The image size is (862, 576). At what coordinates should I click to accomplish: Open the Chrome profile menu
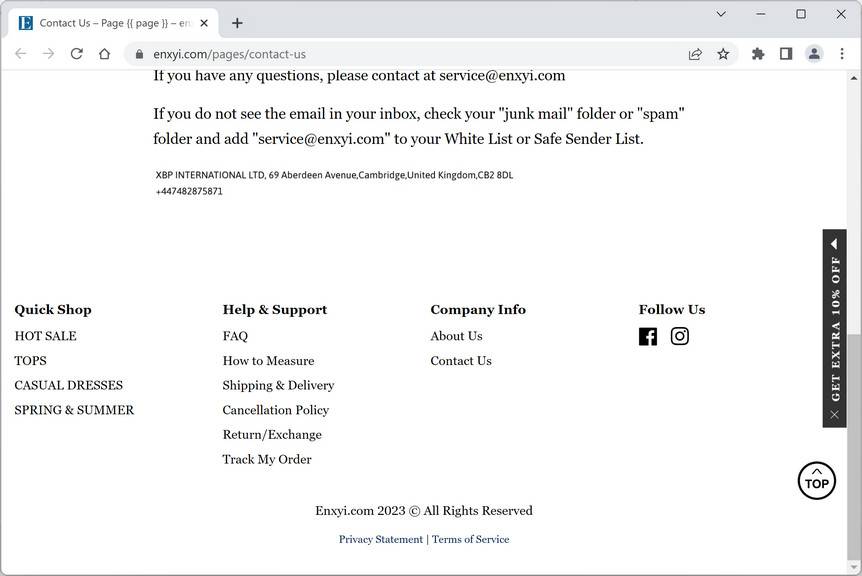(x=814, y=54)
